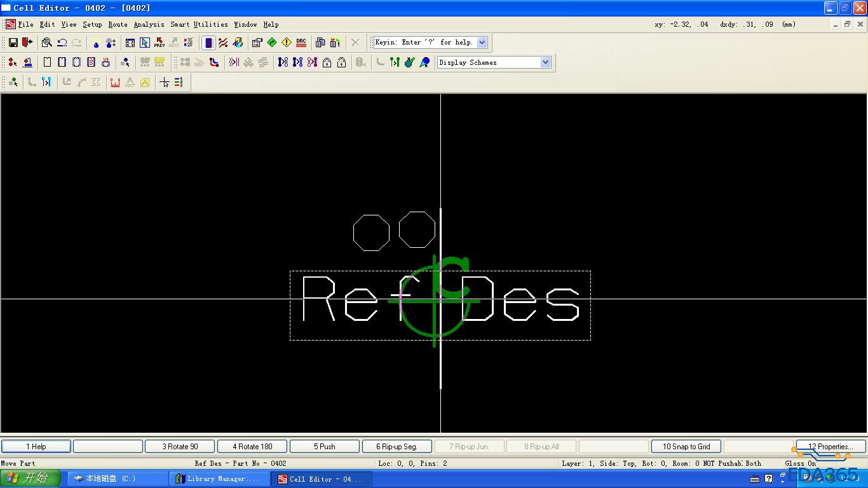Click the Fit Board view icon

[130, 43]
